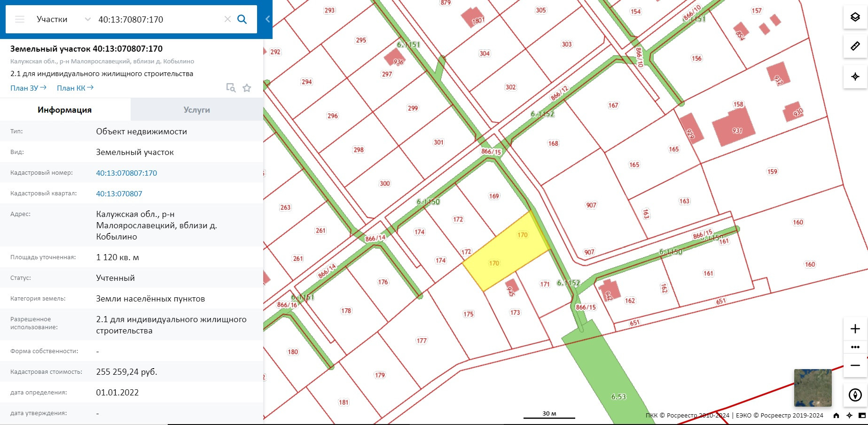Click the find-on-map icon beside star
The width and height of the screenshot is (868, 425).
[231, 88]
